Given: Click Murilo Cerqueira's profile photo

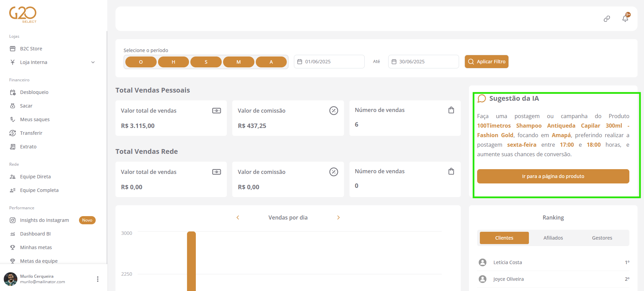Looking at the screenshot, I should coord(11,279).
